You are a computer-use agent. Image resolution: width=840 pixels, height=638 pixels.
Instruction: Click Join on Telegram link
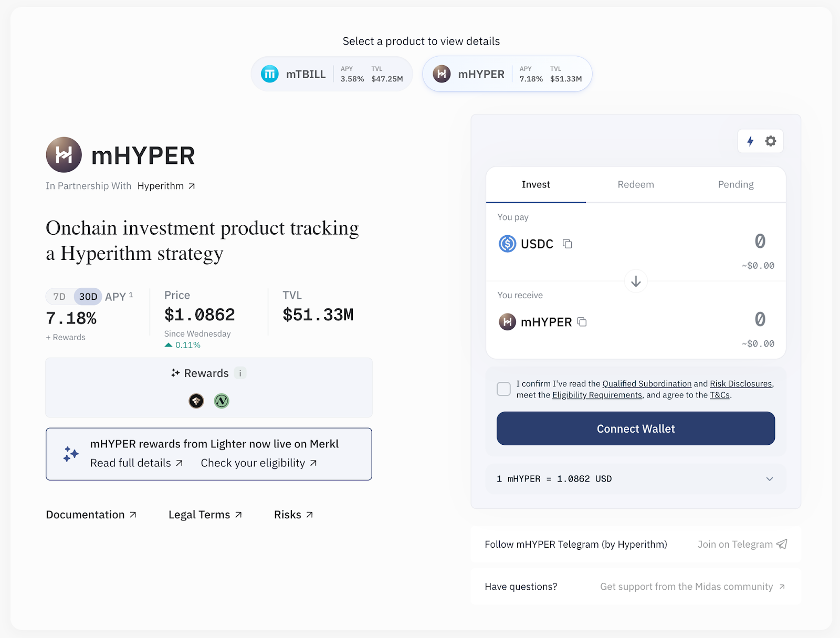(742, 544)
